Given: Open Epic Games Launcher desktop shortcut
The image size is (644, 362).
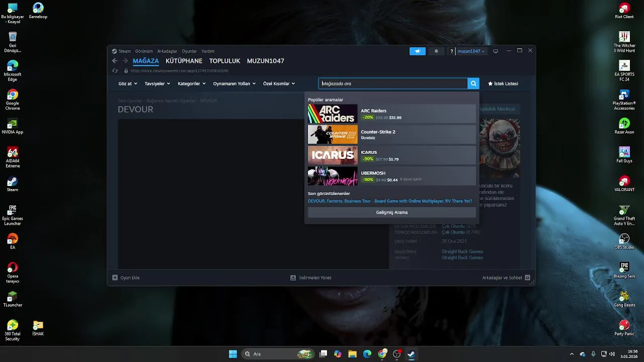Looking at the screenshot, I should pyautogui.click(x=13, y=215).
